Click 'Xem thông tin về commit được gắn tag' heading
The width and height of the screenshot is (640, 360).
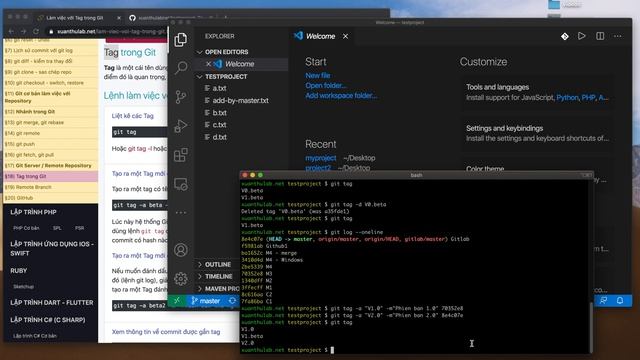pyautogui.click(x=166, y=332)
